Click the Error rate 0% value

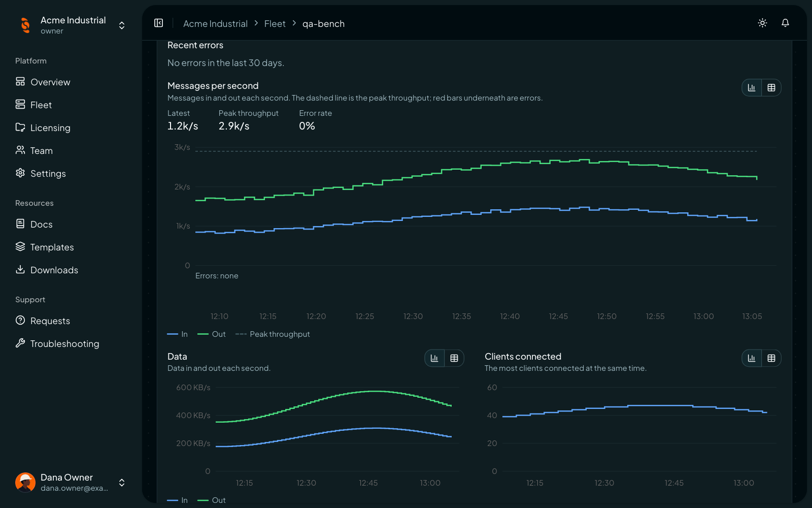click(307, 126)
